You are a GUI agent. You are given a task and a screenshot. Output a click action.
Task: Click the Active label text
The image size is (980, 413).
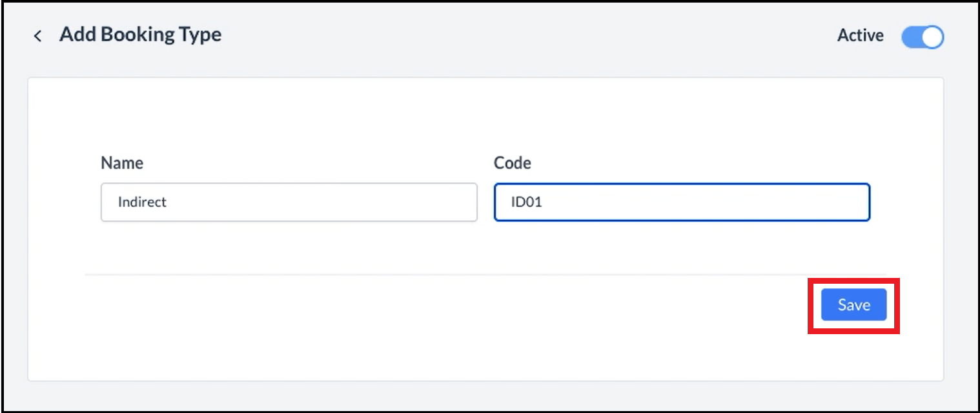[860, 36]
